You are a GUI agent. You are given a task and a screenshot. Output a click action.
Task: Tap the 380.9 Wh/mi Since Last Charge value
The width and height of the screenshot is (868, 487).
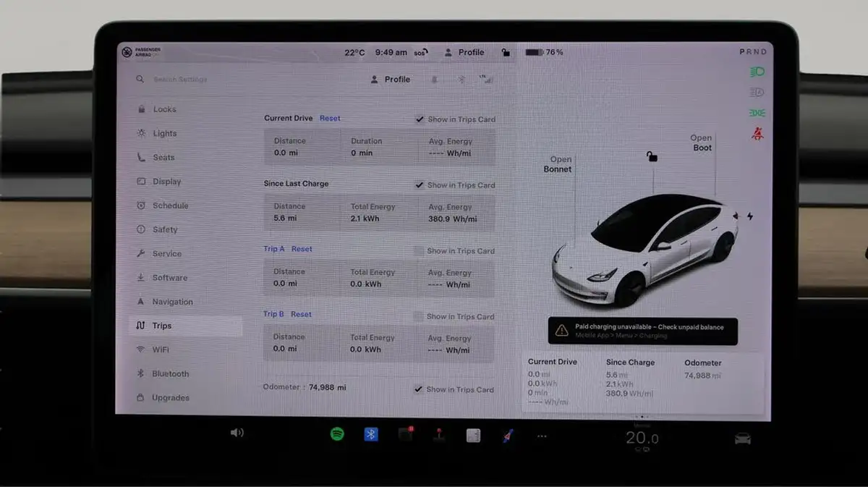pyautogui.click(x=452, y=219)
